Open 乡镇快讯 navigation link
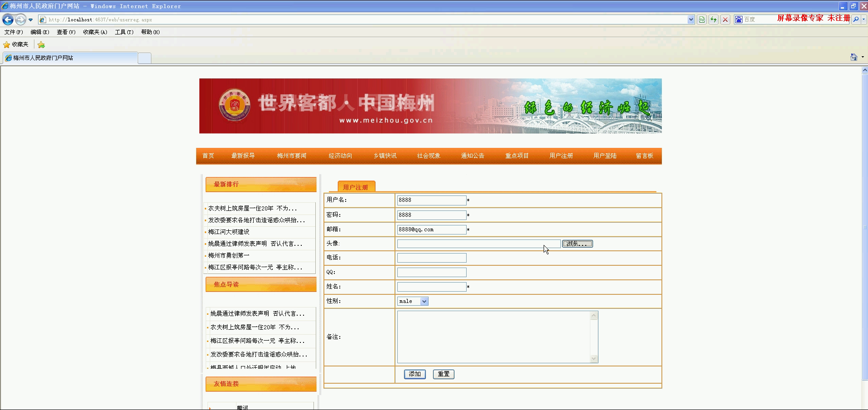The height and width of the screenshot is (410, 868). pos(385,156)
